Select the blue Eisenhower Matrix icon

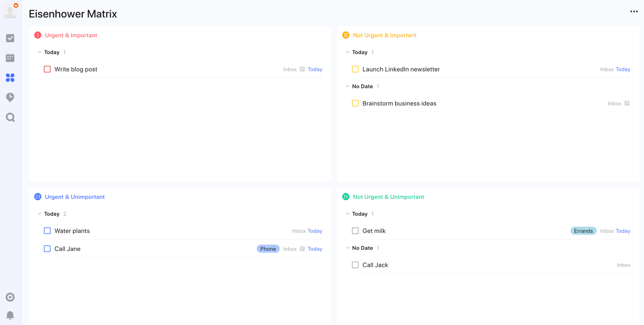coord(10,78)
